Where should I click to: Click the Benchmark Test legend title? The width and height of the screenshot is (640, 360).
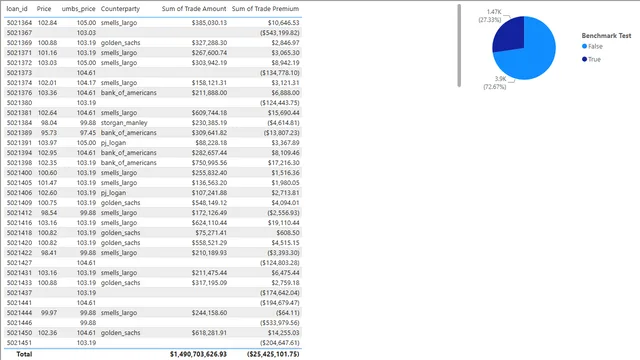click(x=606, y=36)
